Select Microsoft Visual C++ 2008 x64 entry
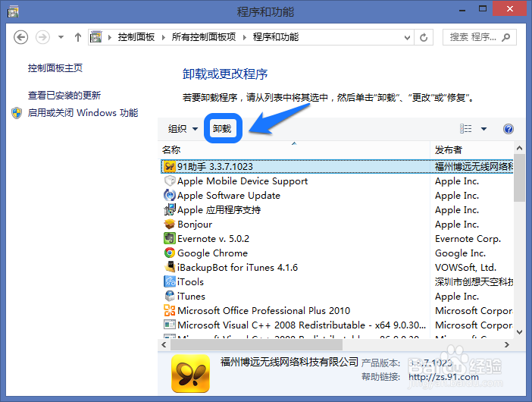Screen dimensions: 532x402 pyautogui.click(x=337, y=325)
